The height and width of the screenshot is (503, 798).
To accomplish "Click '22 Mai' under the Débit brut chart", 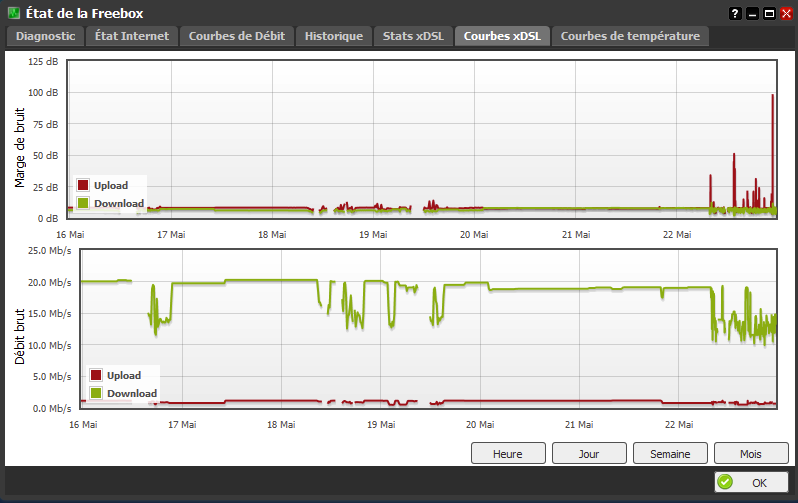I will [x=679, y=425].
